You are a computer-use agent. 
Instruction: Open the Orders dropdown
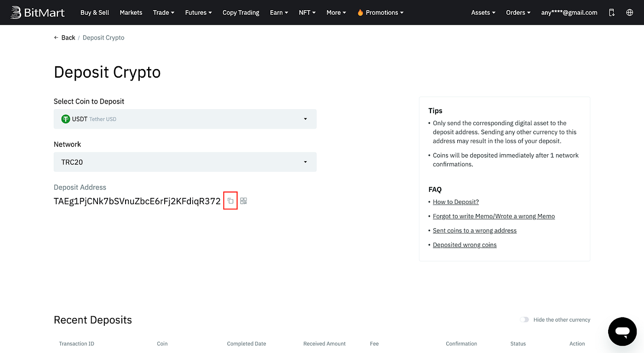click(518, 12)
